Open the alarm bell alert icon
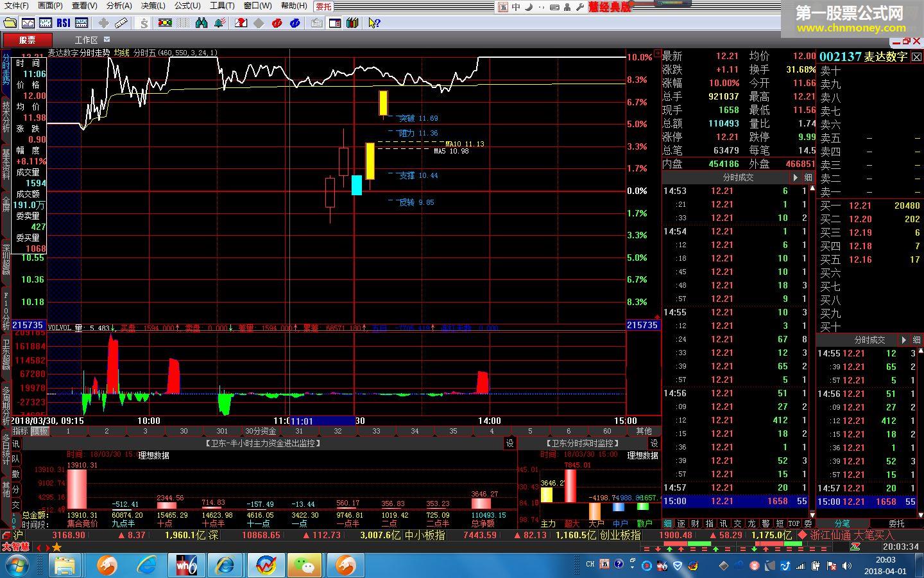This screenshot has height=578, width=924. [219, 23]
